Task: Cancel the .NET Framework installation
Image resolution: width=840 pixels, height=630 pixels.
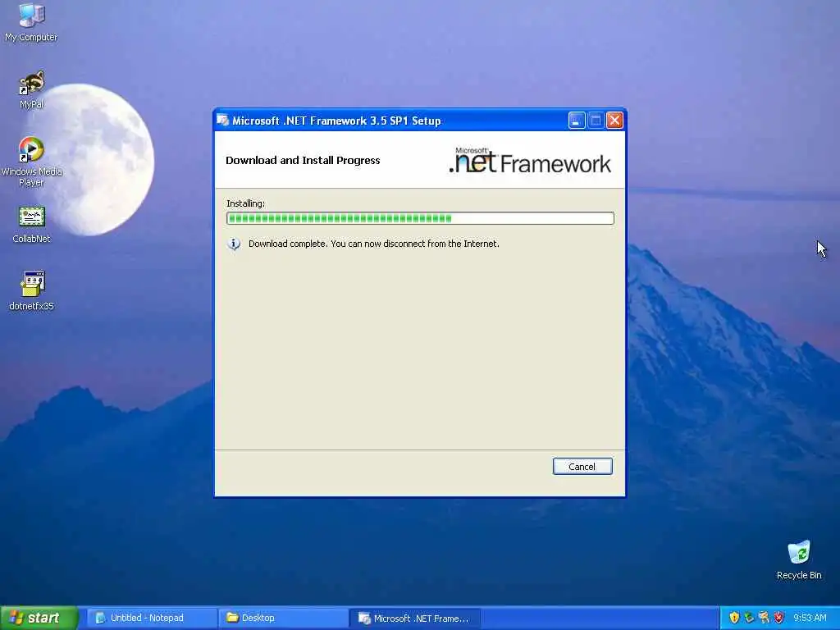Action: (582, 467)
